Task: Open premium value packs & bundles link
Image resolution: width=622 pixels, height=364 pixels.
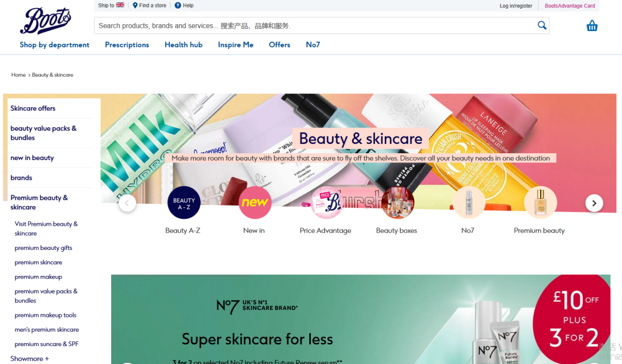Action: tap(46, 296)
